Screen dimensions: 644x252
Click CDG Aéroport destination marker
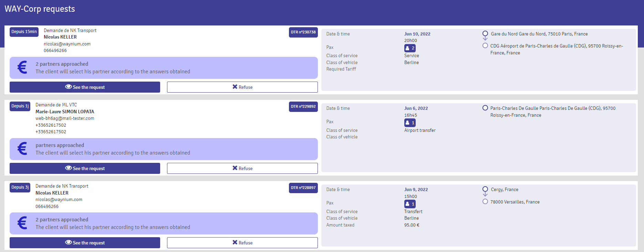click(485, 46)
